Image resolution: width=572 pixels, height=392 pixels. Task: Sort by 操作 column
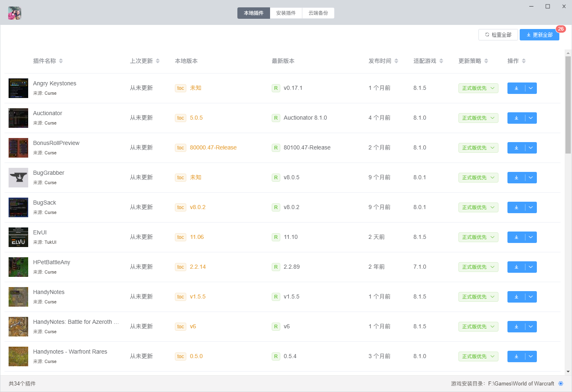(516, 61)
